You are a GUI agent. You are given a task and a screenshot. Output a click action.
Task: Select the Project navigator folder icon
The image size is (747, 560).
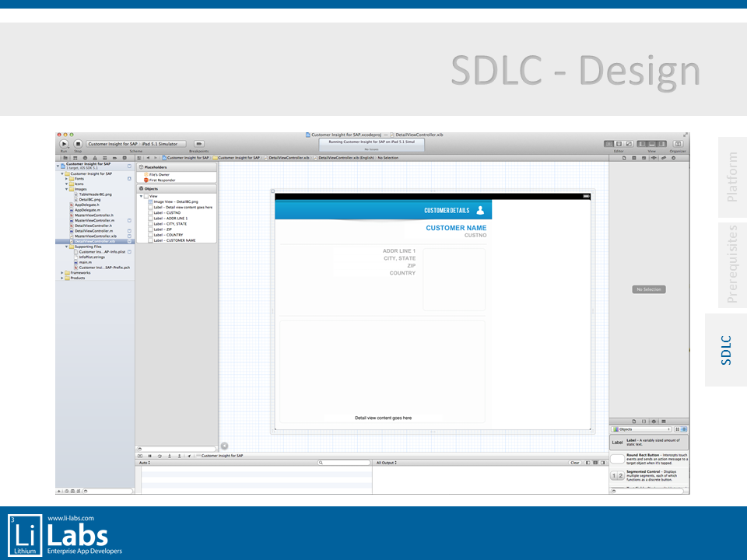(65, 158)
